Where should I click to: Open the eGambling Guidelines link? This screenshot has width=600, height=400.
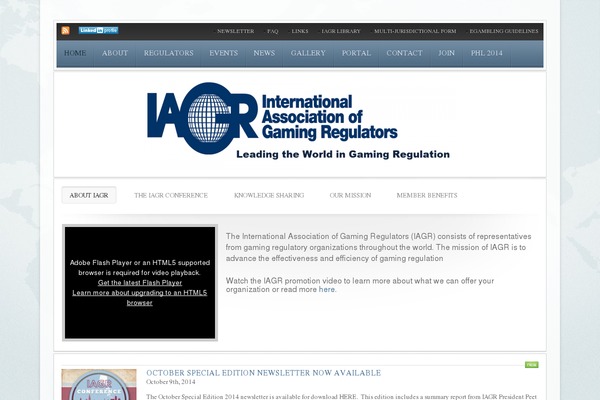[x=504, y=31]
